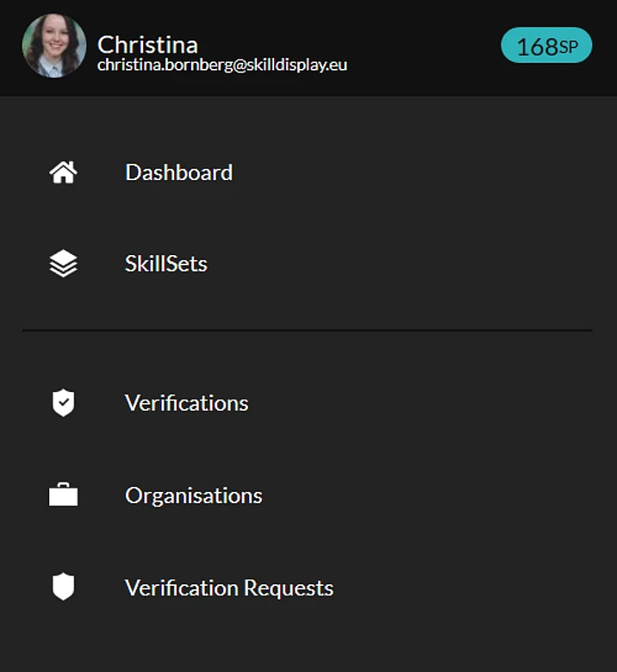This screenshot has height=672, width=617.
Task: Open the SkillSets menu entry
Action: [166, 264]
